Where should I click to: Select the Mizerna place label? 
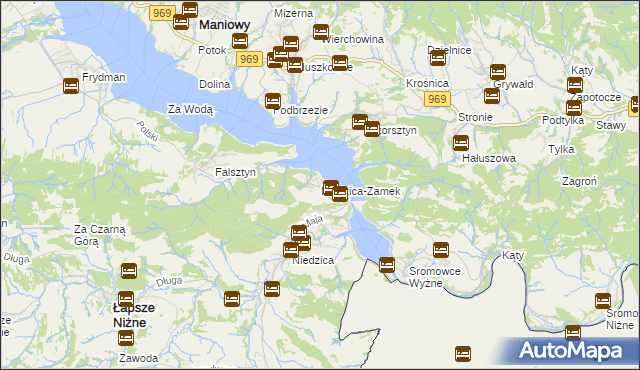[293, 13]
